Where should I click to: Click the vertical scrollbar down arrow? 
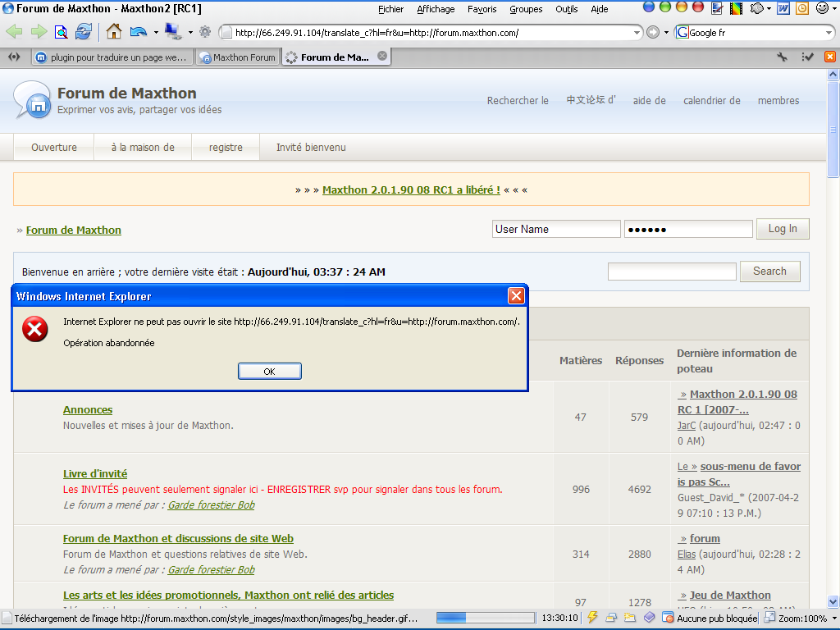pyautogui.click(x=833, y=601)
